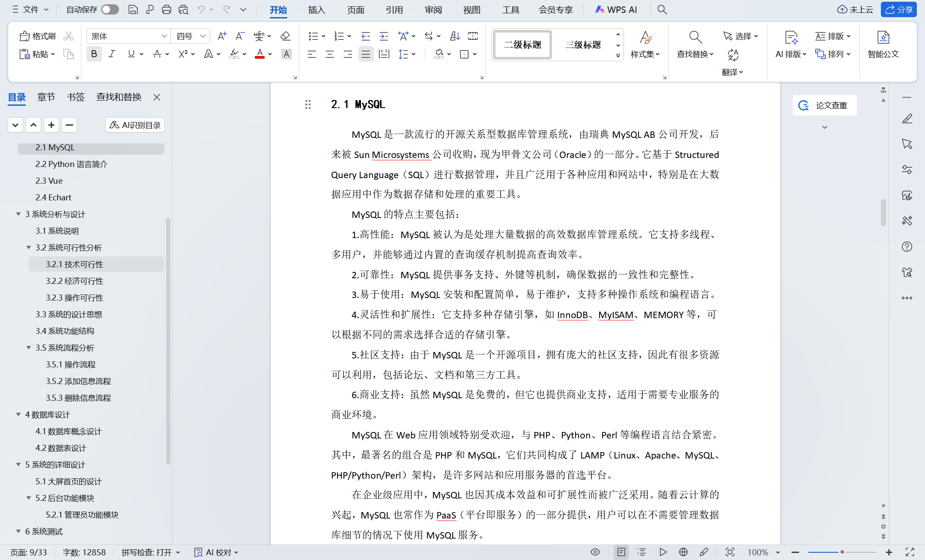Viewport: 925px width, 560px height.
Task: Click the numbered list icon
Action: [x=339, y=36]
